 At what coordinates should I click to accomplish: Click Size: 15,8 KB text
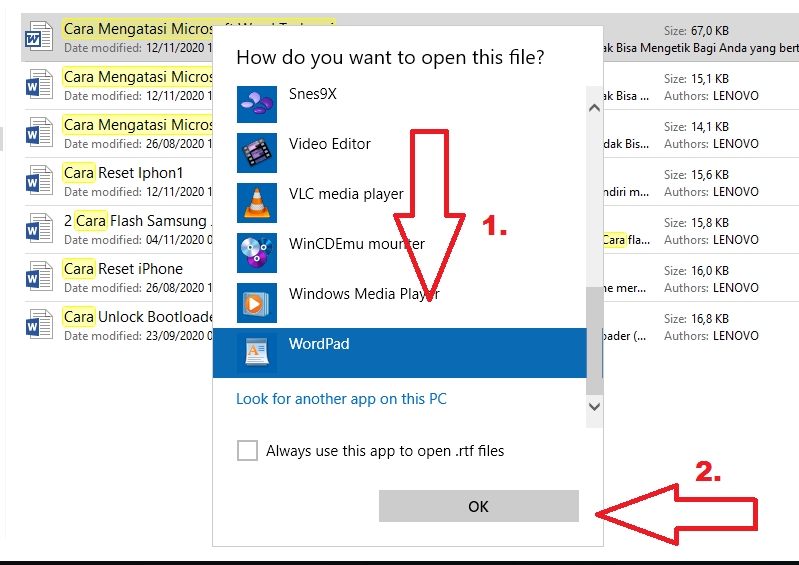696,223
